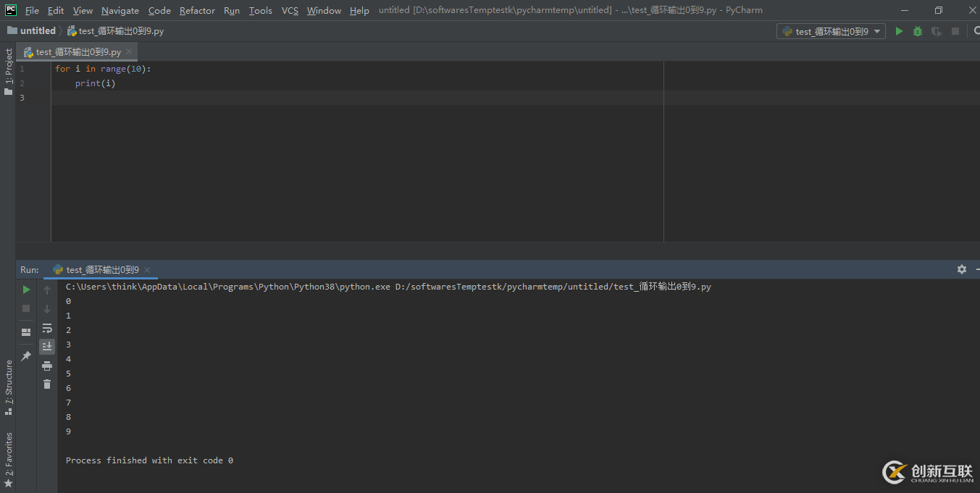Screen dimensions: 980x493
Task: Click the 'print(i)' code line
Action: click(x=95, y=83)
